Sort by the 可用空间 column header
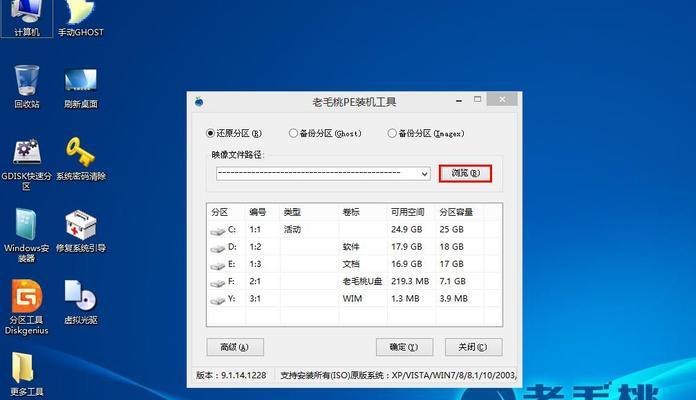The image size is (696, 400). (x=411, y=212)
